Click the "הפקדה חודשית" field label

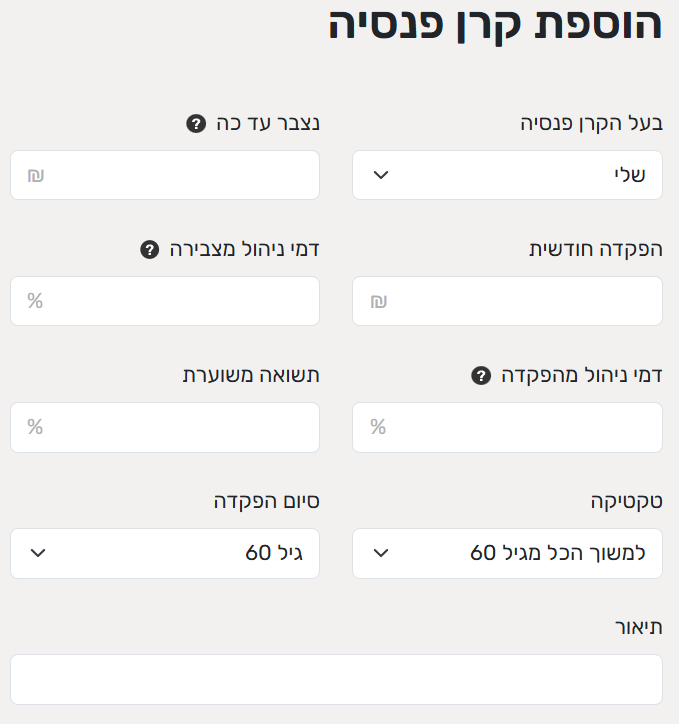[x=596, y=250]
